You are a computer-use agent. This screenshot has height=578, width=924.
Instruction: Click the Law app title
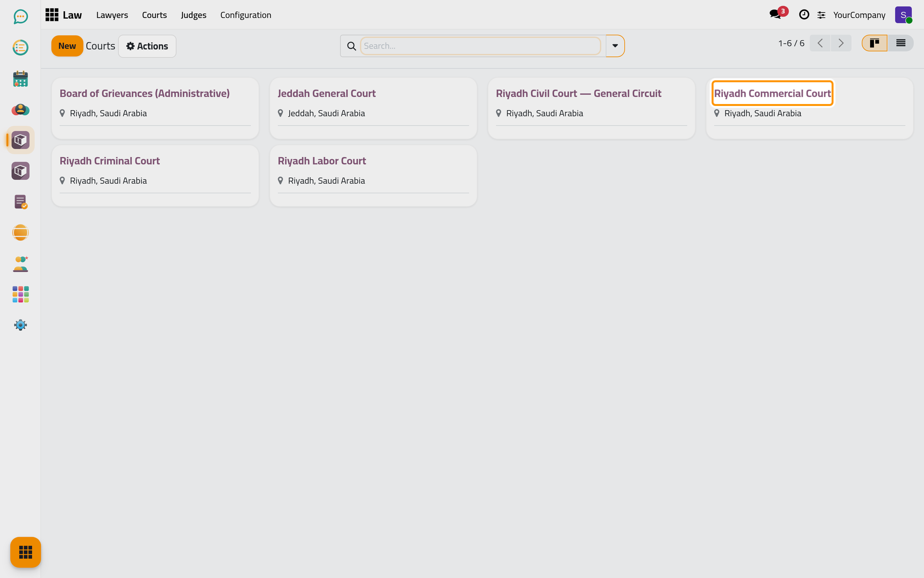click(72, 15)
